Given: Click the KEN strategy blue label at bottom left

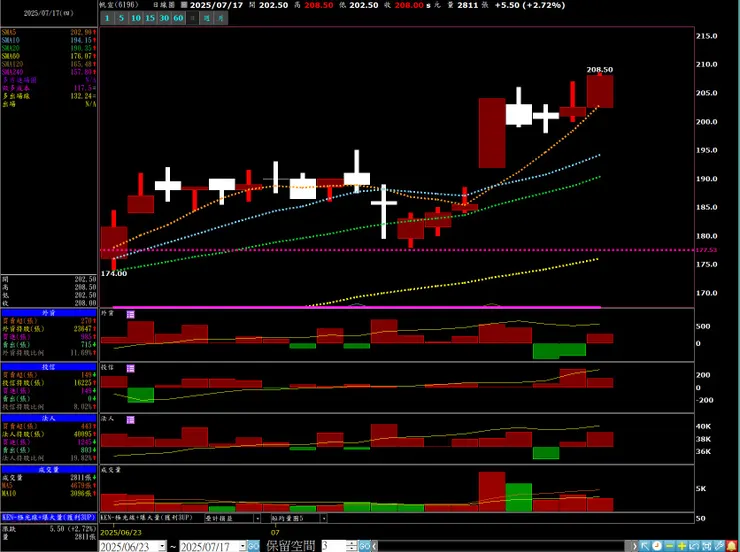Looking at the screenshot, I should point(49,518).
